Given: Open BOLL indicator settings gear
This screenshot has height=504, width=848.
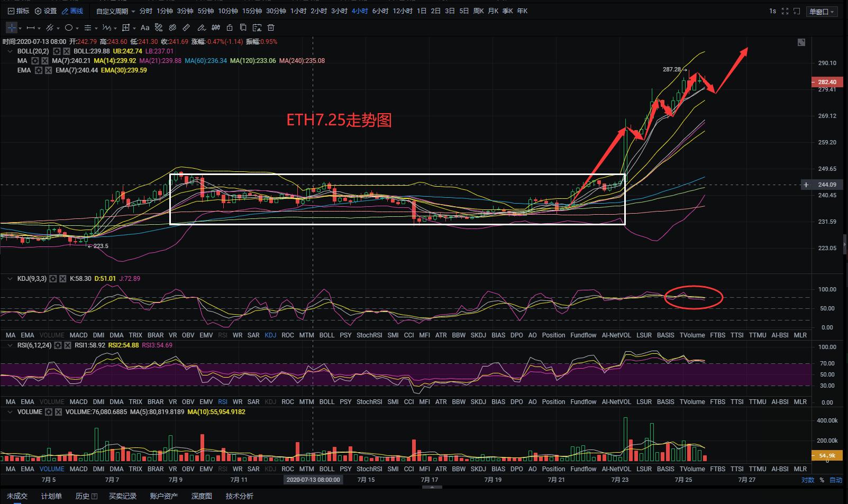Looking at the screenshot, I should (57, 51).
